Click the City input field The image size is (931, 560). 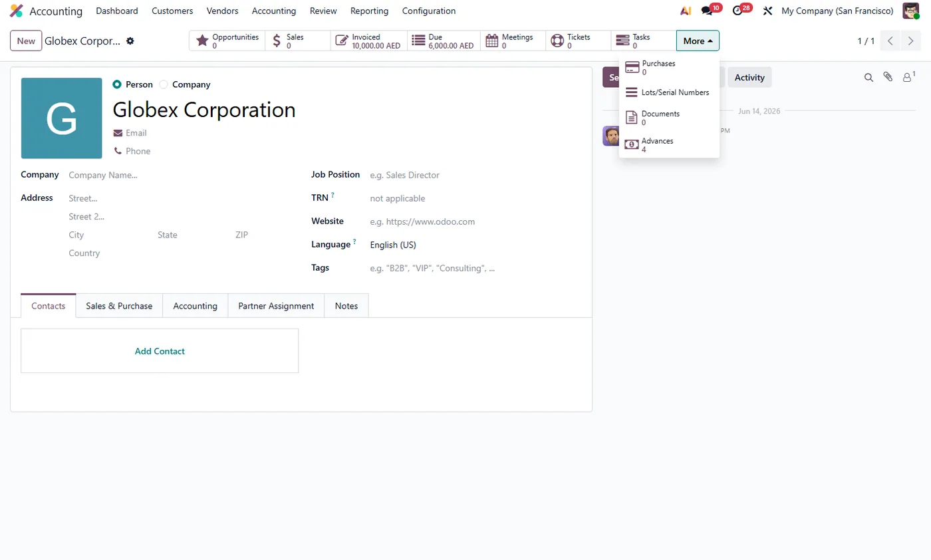coord(110,235)
